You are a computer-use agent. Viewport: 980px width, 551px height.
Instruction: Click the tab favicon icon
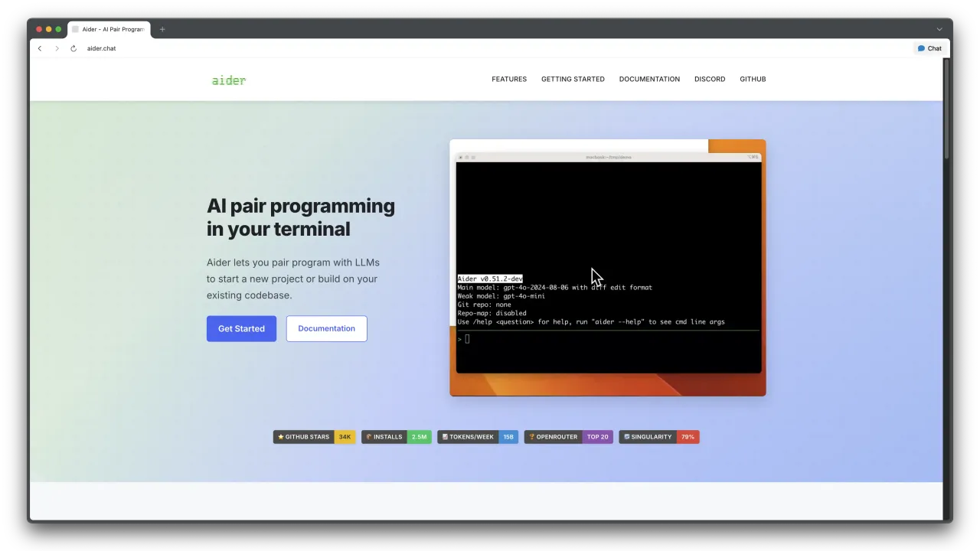75,29
